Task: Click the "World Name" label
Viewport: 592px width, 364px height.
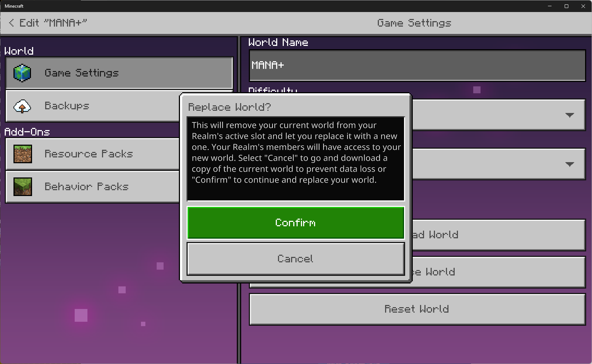Action: [278, 42]
